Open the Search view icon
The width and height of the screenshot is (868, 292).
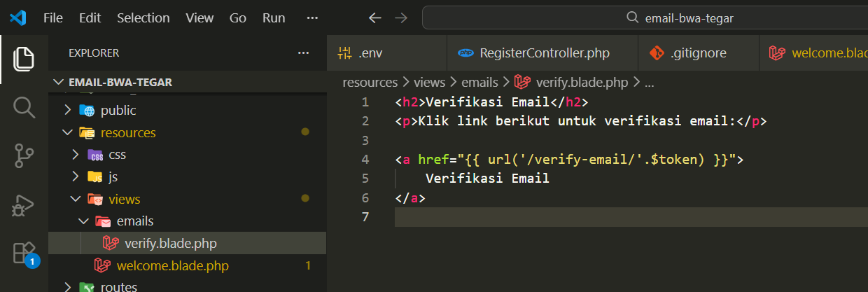tap(24, 108)
